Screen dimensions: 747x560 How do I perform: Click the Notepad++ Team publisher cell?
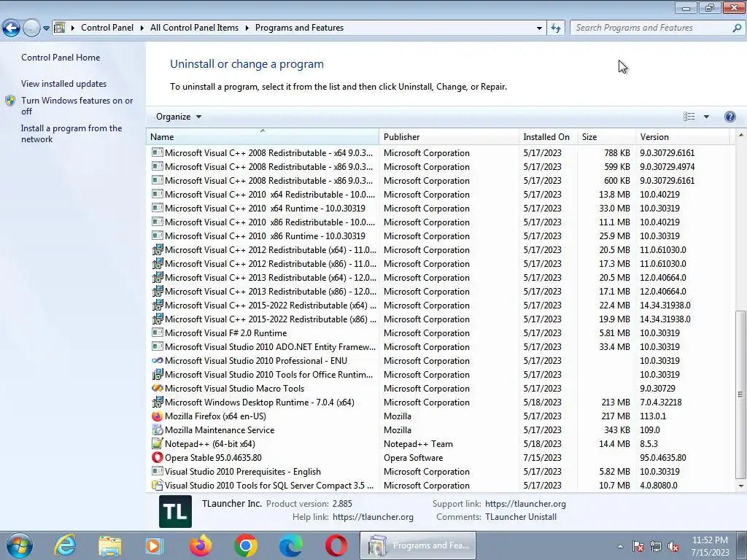pyautogui.click(x=418, y=444)
